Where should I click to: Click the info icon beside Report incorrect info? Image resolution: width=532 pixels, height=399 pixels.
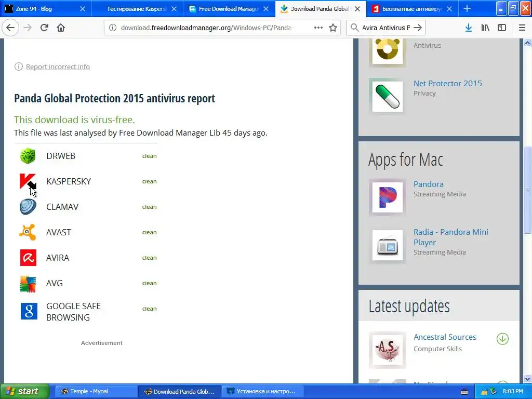(18, 66)
